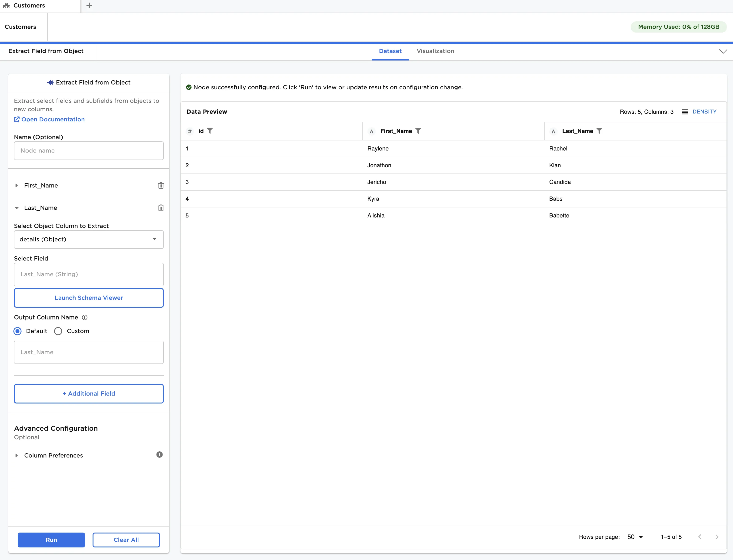Select the Default radio option

tap(18, 331)
